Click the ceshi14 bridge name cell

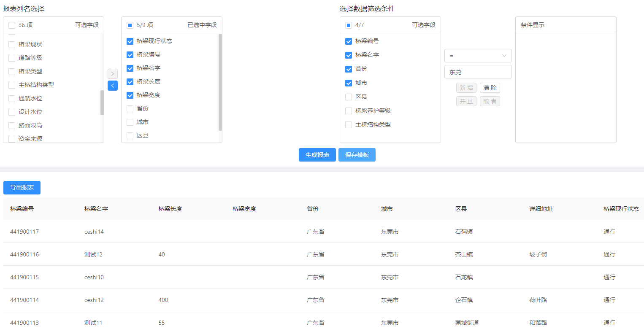(x=94, y=232)
